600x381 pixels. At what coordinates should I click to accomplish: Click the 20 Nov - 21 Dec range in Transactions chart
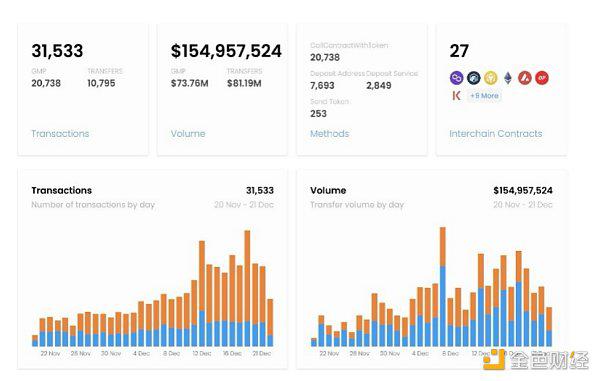click(x=244, y=205)
